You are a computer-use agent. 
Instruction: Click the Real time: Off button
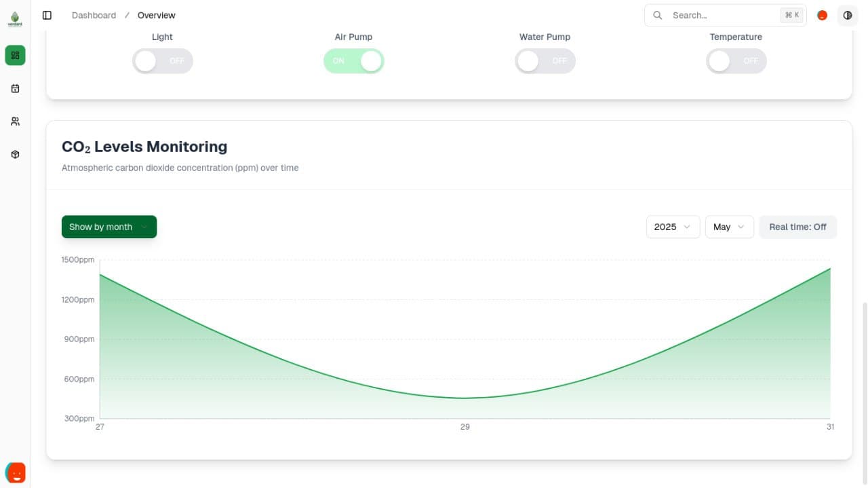click(x=797, y=227)
